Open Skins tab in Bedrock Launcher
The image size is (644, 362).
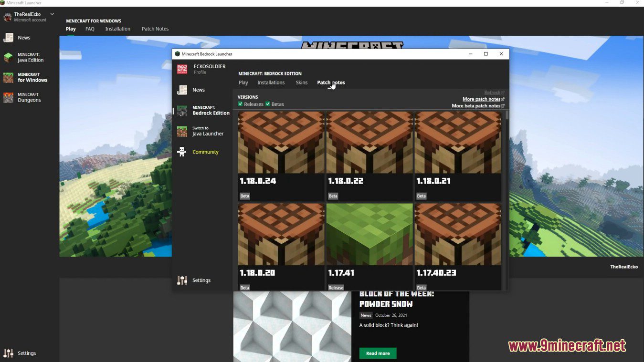(x=302, y=83)
